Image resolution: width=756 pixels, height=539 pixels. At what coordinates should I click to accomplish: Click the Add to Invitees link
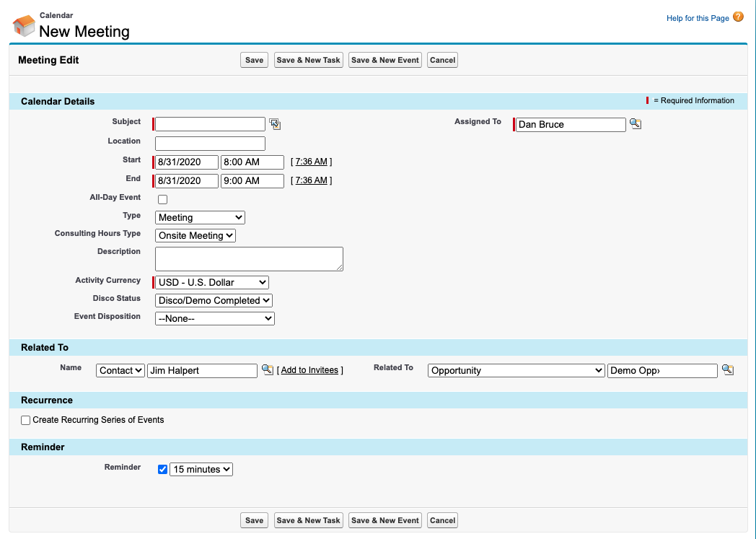pyautogui.click(x=309, y=369)
